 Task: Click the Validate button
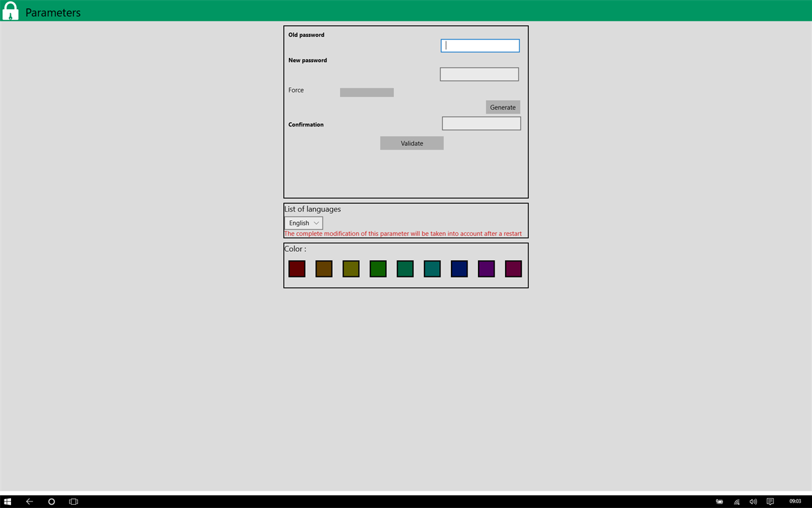tap(411, 143)
